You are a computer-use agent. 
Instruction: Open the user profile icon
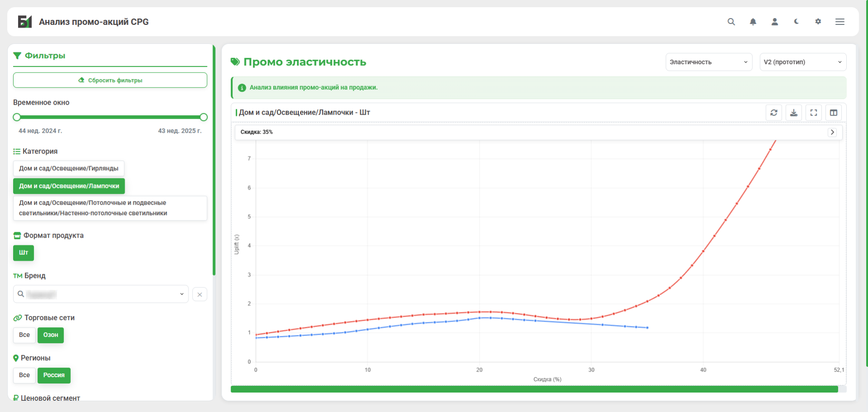[x=775, y=22]
